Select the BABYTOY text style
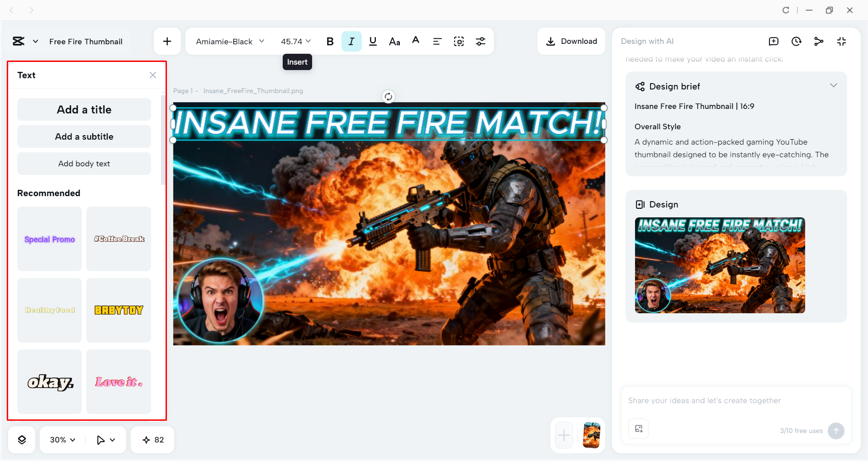868x461 pixels. pos(119,310)
